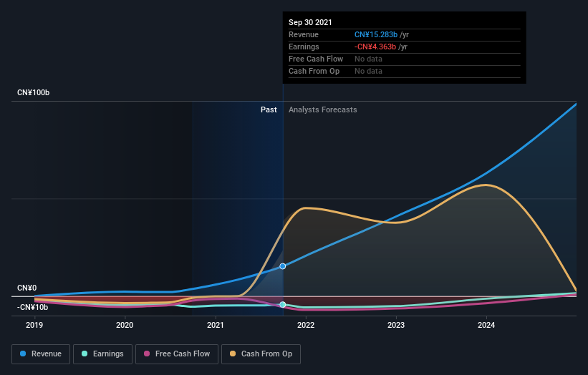The width and height of the screenshot is (588, 375).
Task: Toggle the Free Cash Flow legend button
Action: pyautogui.click(x=177, y=354)
